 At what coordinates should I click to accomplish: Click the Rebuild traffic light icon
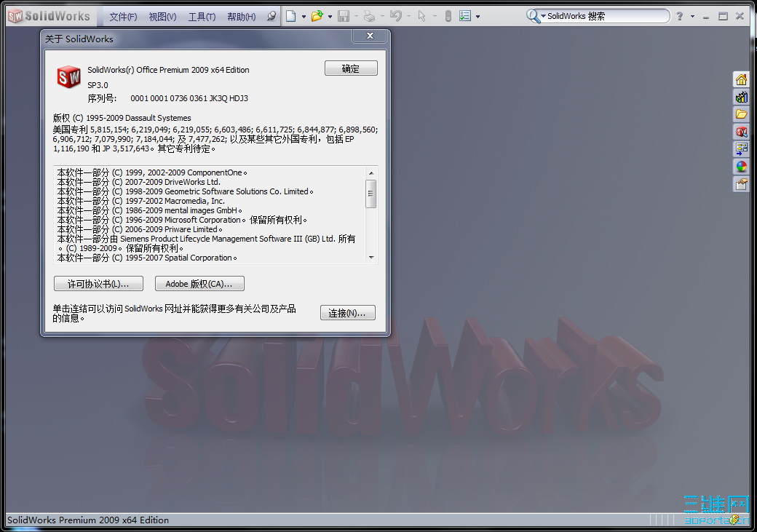(x=448, y=17)
